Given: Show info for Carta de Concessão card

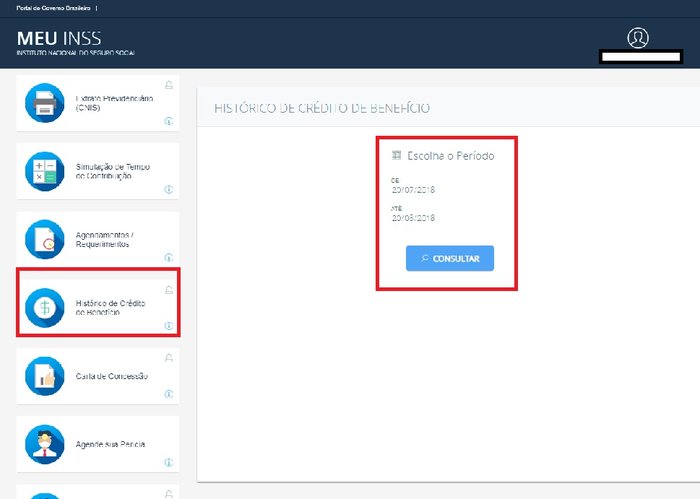Looking at the screenshot, I should [x=169, y=394].
